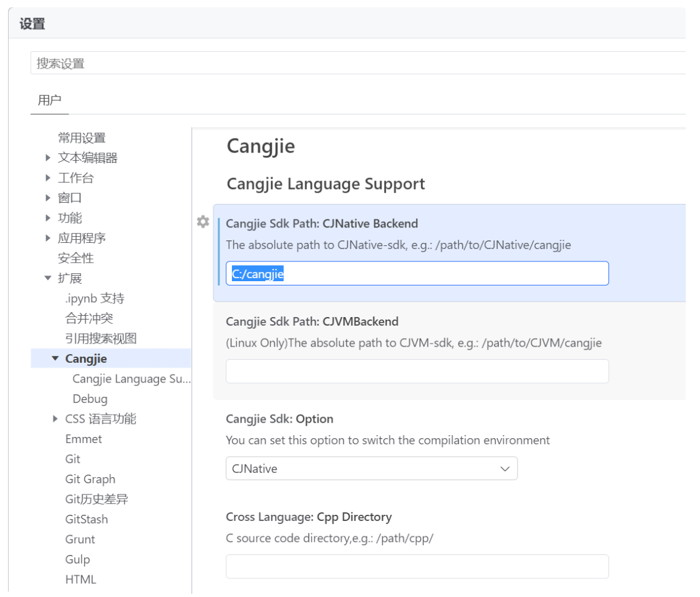Open Git Graph extension settings
The width and height of the screenshot is (700, 597).
point(90,479)
